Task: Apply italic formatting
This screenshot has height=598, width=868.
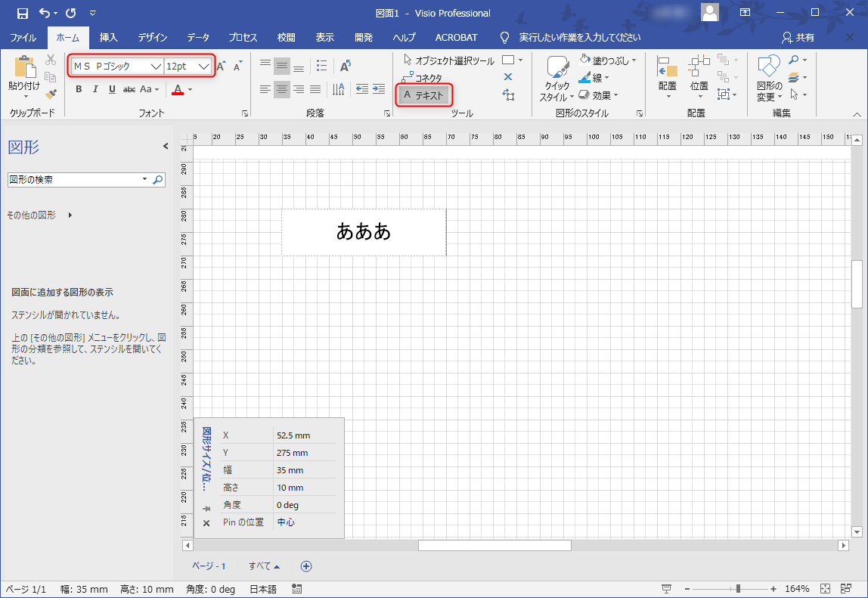Action: click(x=94, y=88)
